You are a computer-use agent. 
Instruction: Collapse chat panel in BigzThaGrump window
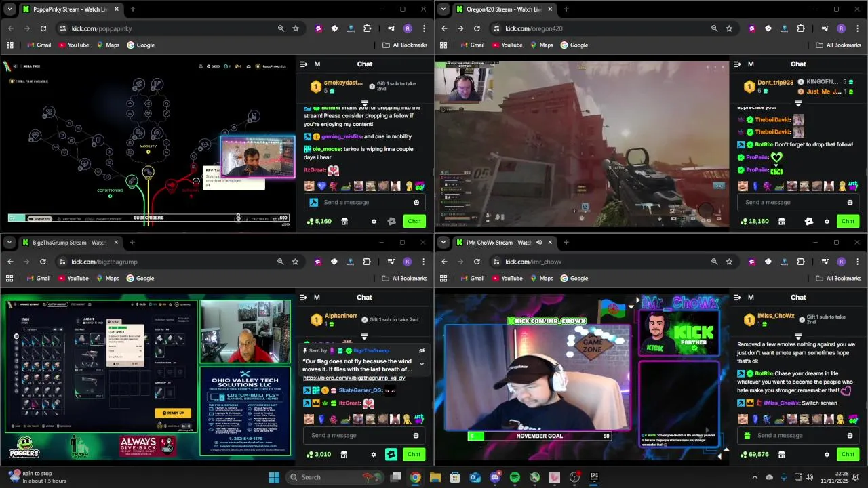point(303,298)
